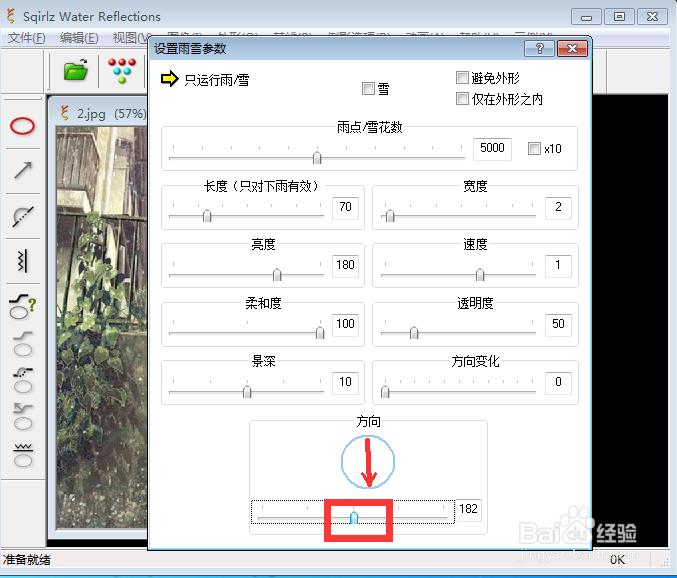Click the depth value field showing 10
The image size is (677, 578).
345,383
